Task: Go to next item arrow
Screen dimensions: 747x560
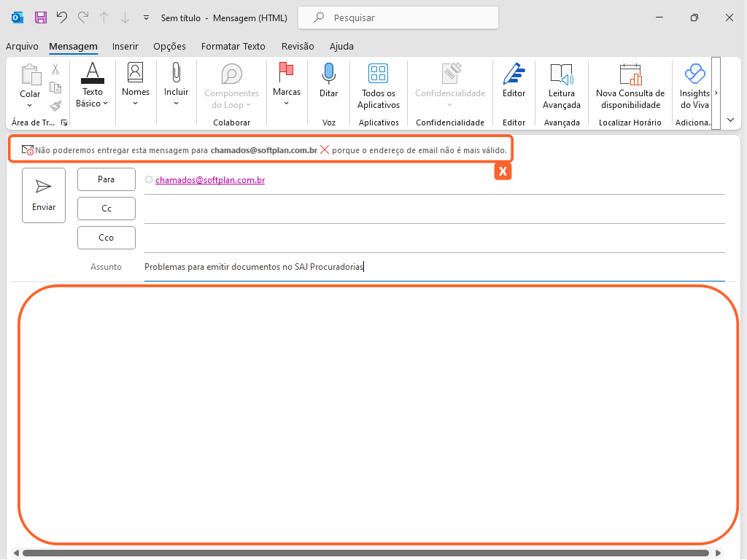Action: point(125,17)
